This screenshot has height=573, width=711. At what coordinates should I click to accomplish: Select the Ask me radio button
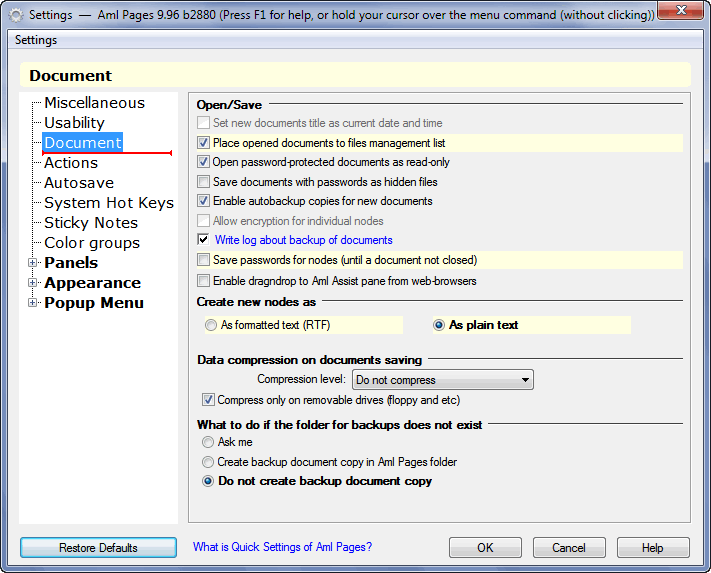208,442
